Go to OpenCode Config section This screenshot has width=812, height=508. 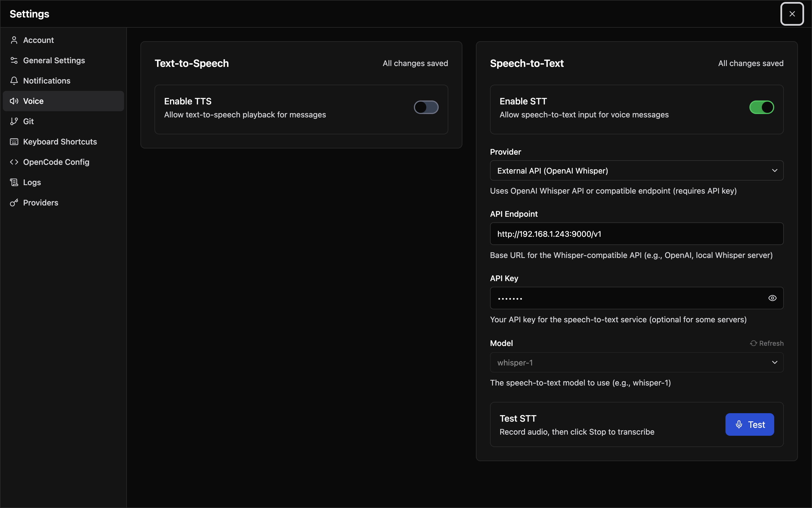coord(63,162)
